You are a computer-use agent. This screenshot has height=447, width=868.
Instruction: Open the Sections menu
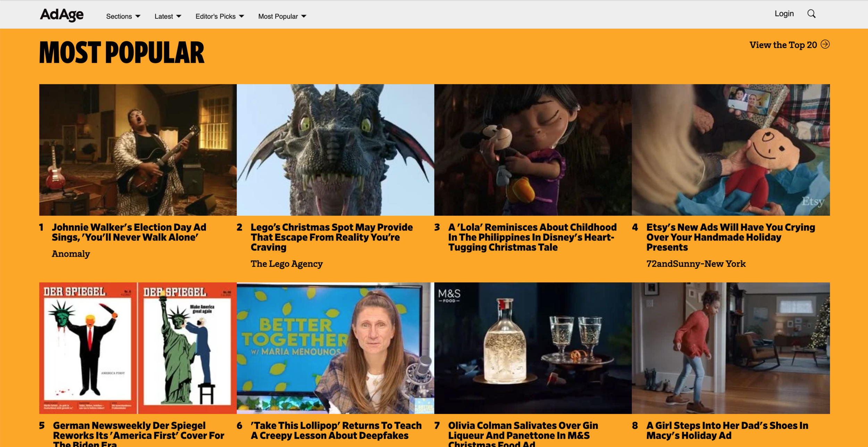coord(123,16)
